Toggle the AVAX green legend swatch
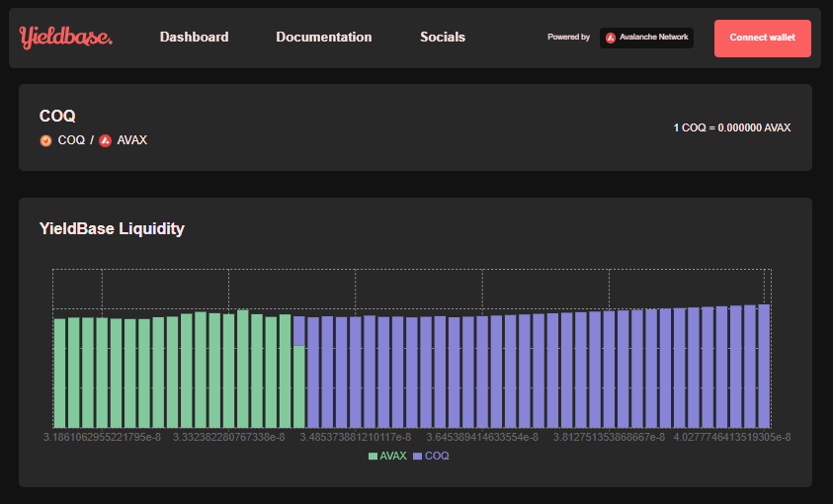 (x=373, y=457)
